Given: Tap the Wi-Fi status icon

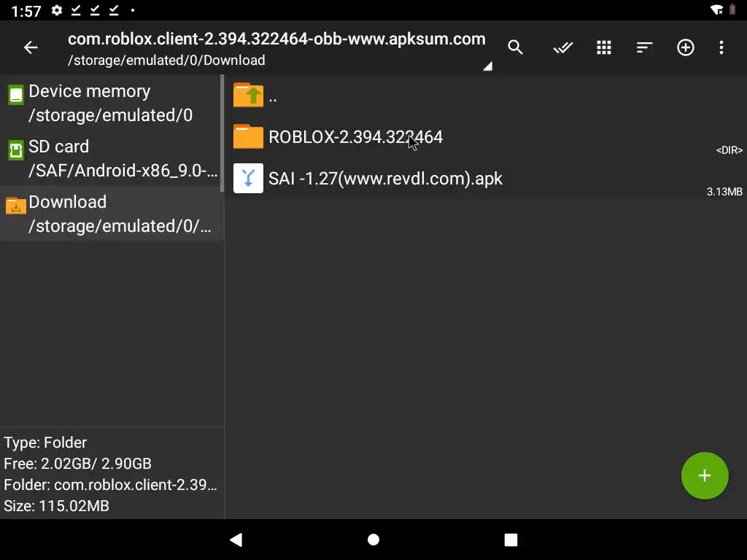Looking at the screenshot, I should (716, 10).
